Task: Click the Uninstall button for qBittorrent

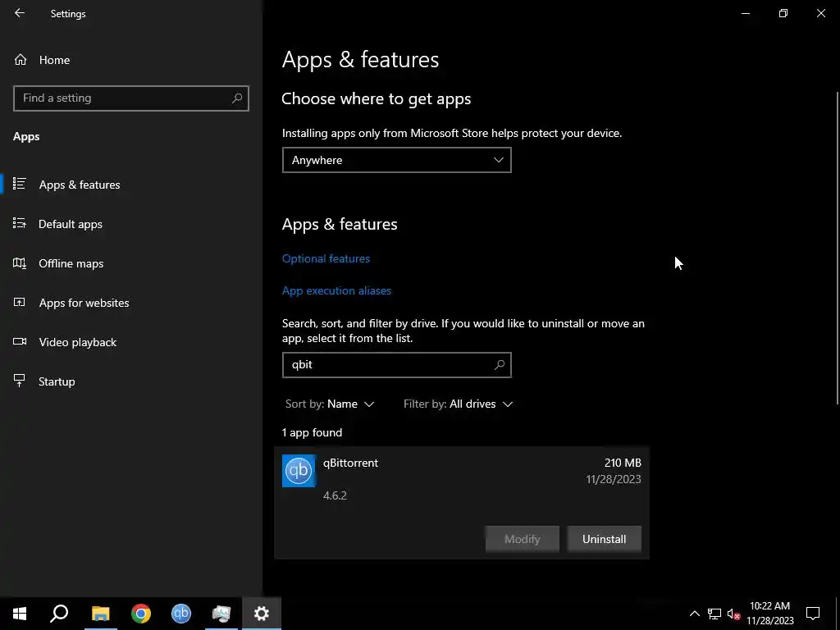Action: pyautogui.click(x=604, y=539)
